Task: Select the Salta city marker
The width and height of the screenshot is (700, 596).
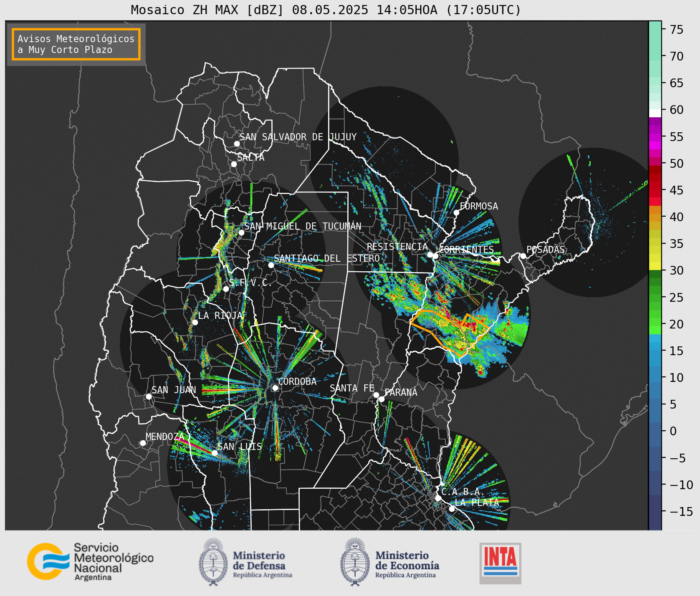Action: coord(234,164)
